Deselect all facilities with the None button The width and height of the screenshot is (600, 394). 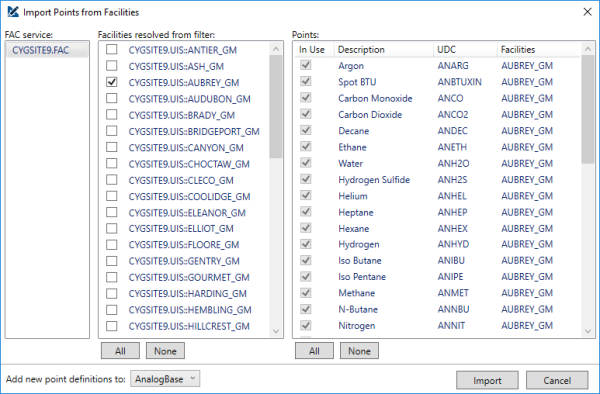165,351
